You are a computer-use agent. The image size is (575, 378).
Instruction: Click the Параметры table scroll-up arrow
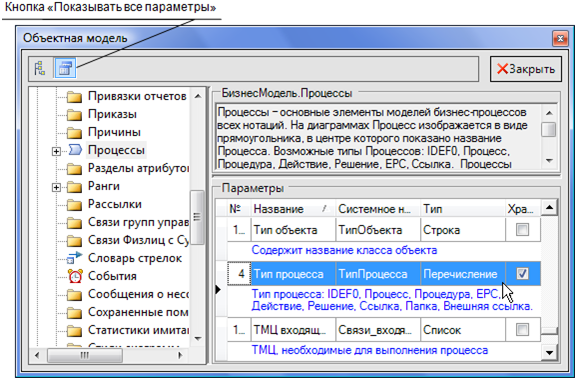click(549, 208)
